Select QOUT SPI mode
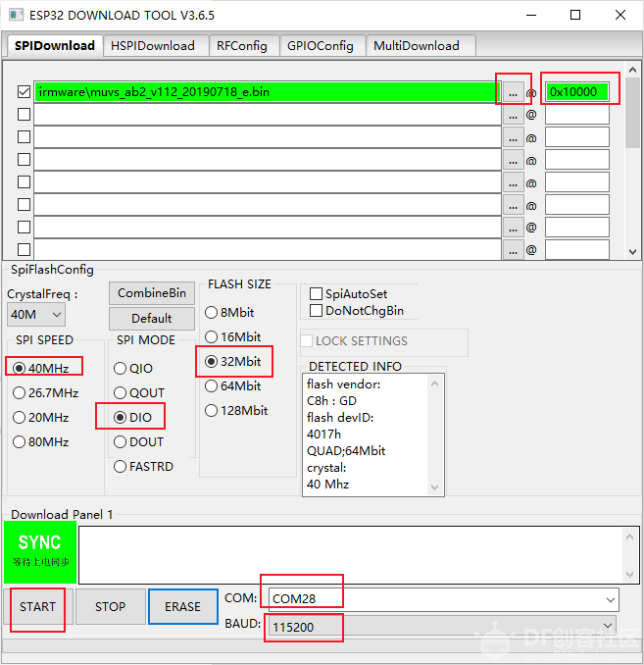This screenshot has height=665, width=644. [x=139, y=392]
